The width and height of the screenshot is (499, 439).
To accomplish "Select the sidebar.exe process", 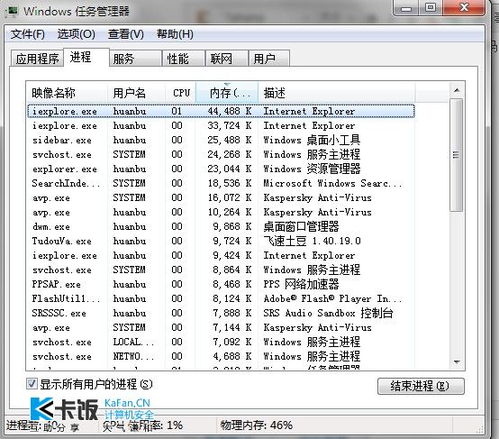I will point(221,140).
